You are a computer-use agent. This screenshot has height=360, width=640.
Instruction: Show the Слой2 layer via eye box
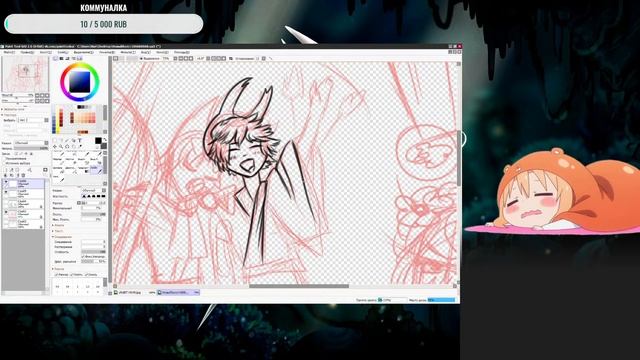click(6, 222)
